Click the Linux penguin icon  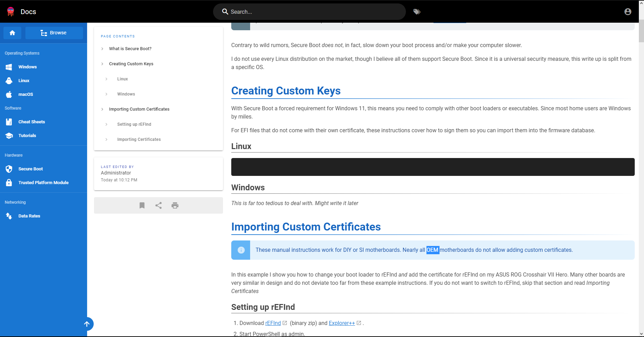coord(9,80)
